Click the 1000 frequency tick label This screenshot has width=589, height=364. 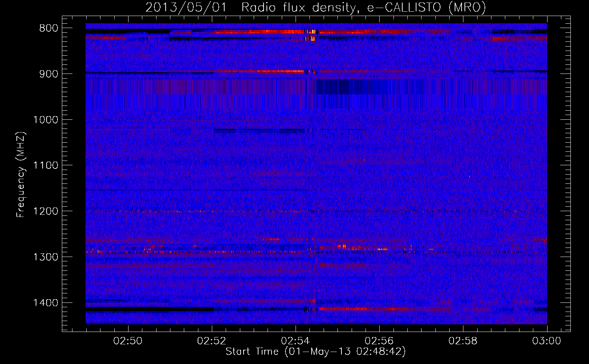click(x=46, y=120)
